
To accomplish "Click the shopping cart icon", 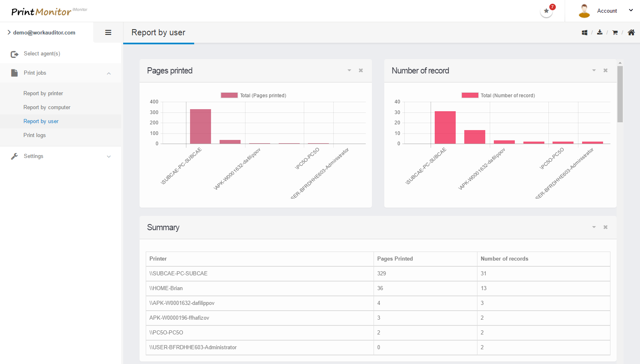I will tap(615, 33).
